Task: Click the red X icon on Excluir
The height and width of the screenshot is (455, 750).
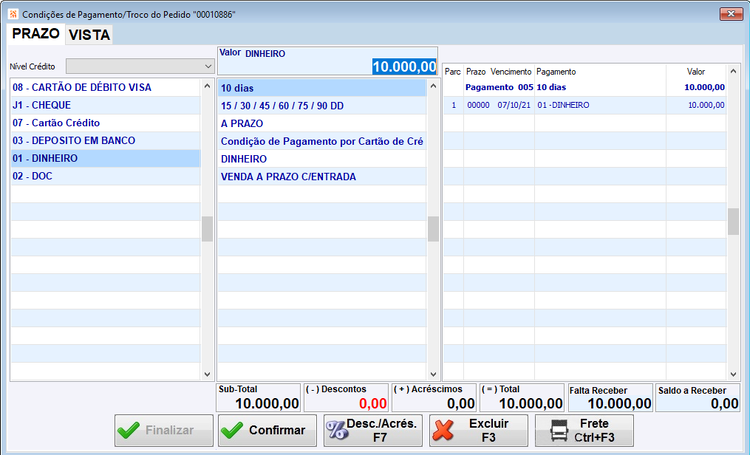Action: point(443,430)
